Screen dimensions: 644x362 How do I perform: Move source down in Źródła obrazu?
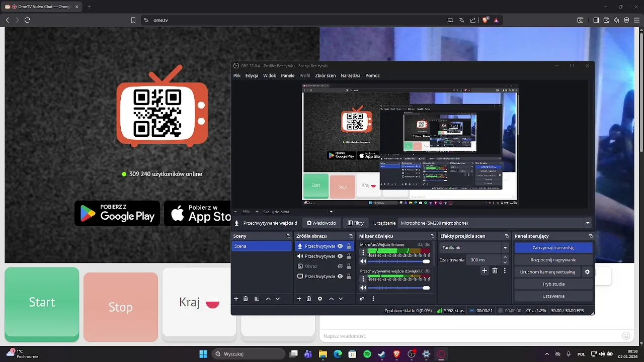coord(341,299)
